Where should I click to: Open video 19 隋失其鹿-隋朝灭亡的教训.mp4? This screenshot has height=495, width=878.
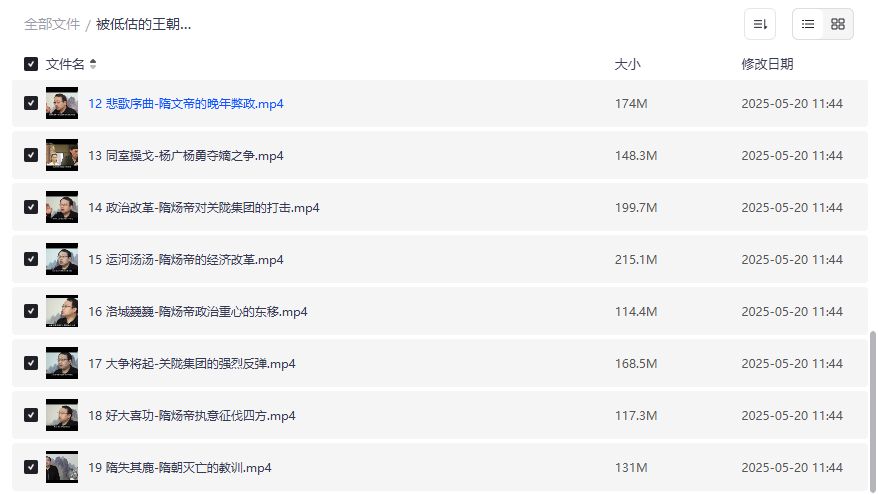point(180,468)
